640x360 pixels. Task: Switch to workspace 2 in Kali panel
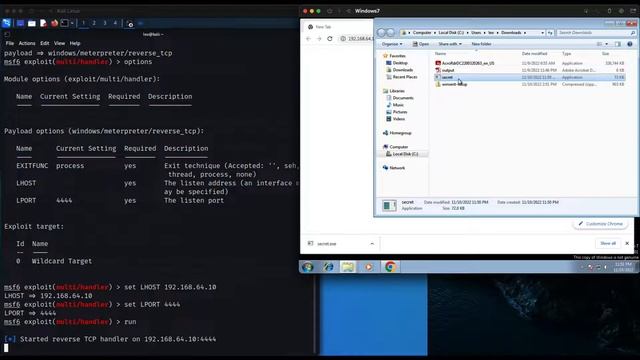tap(94, 23)
